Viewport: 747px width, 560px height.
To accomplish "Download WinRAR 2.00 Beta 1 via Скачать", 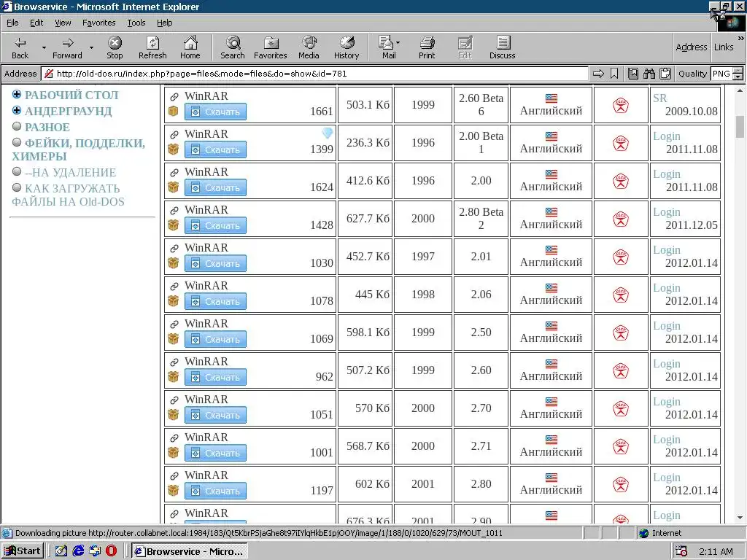I will (x=215, y=150).
